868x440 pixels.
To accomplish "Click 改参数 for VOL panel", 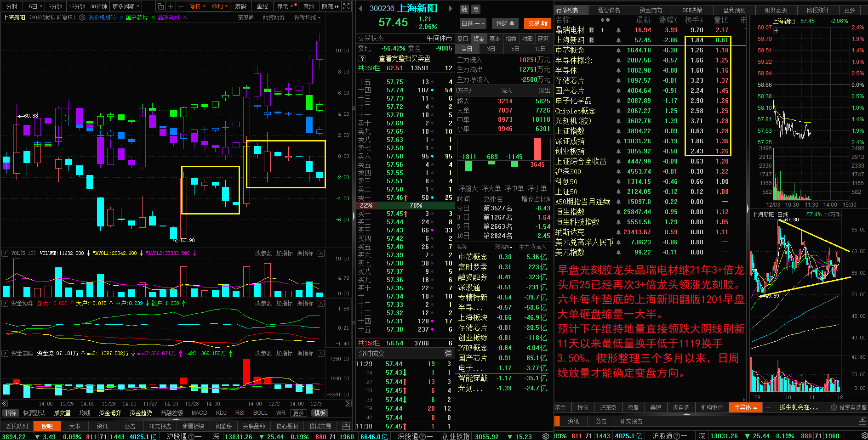I will click(x=263, y=253).
